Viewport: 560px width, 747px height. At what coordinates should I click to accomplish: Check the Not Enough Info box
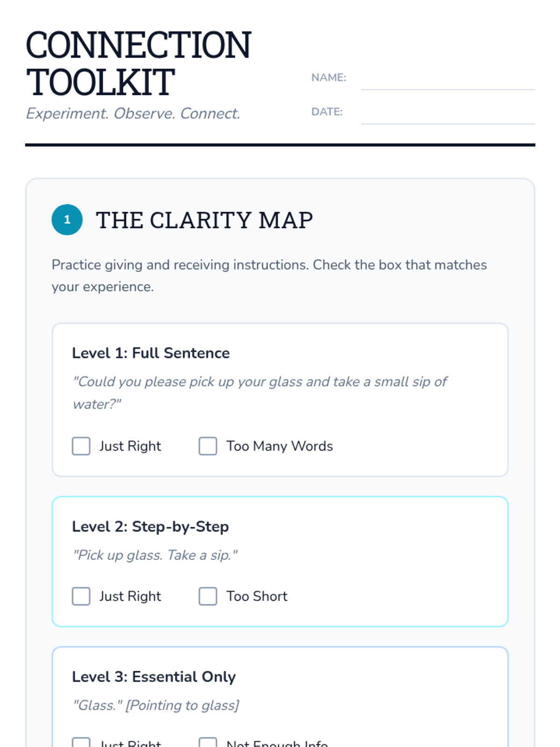[x=208, y=742]
